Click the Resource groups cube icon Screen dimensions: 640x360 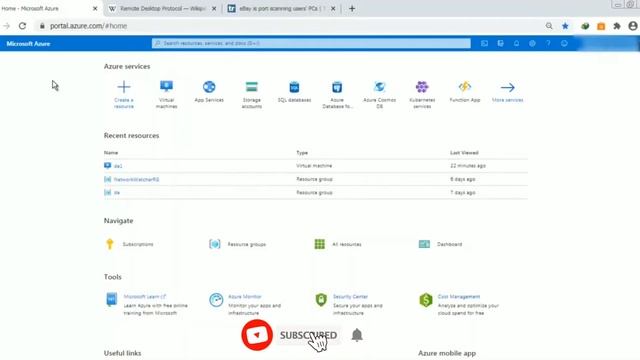[x=215, y=244]
